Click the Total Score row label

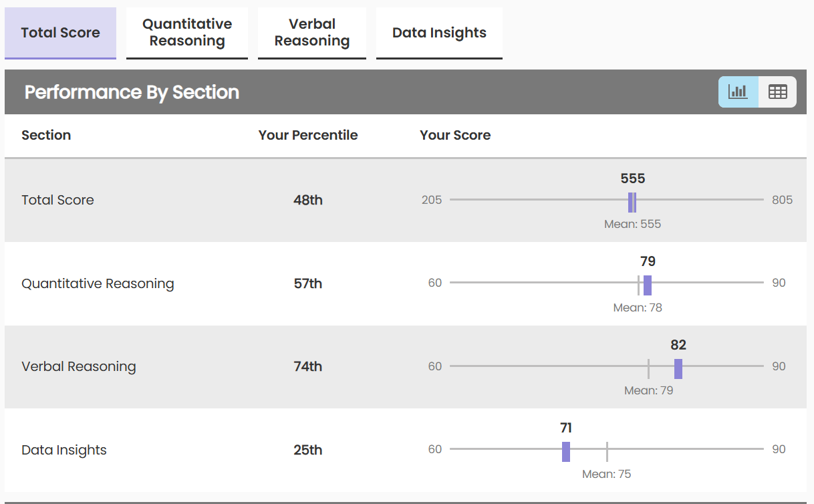coord(57,200)
